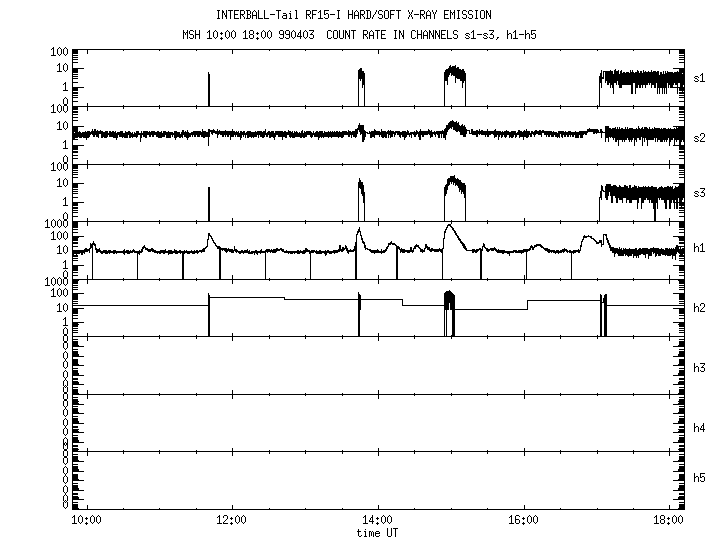Click the narrow s1 spike before 12:00
Image resolution: width=720 pixels, height=550 pixels.
point(208,88)
